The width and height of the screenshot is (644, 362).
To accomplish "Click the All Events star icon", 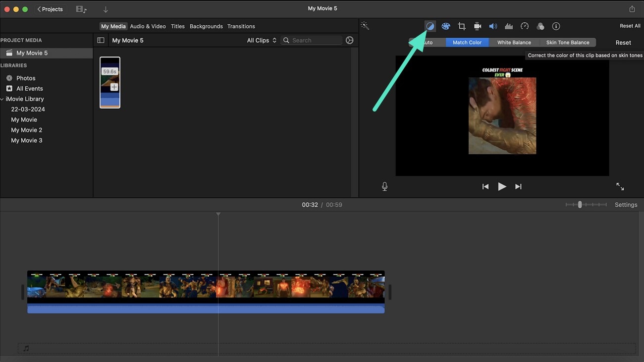I will click(9, 88).
